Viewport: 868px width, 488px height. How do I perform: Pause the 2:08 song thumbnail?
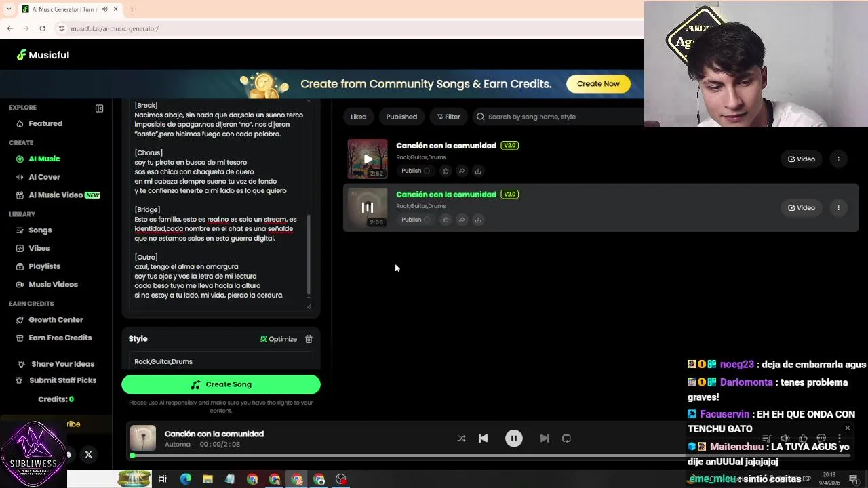(368, 208)
